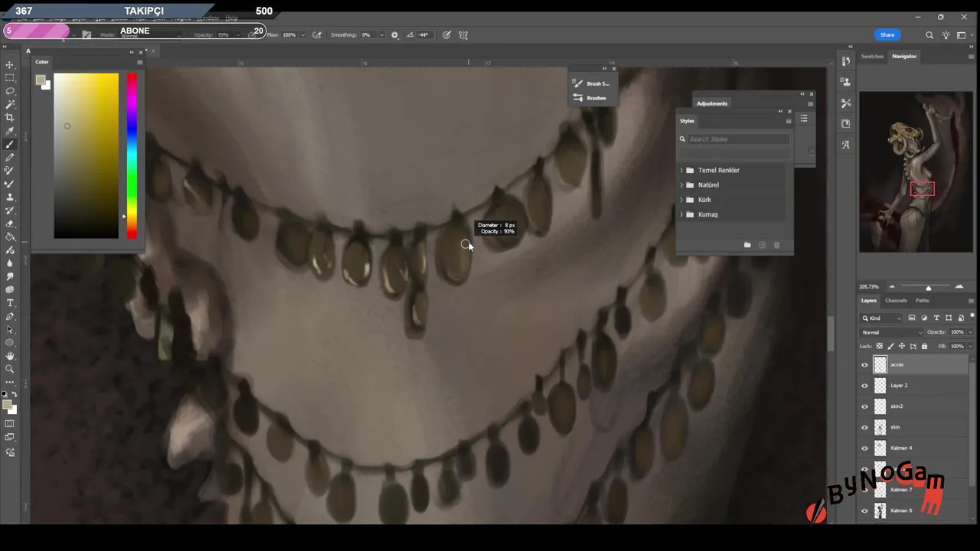
Task: Select the Temel Renkler styles folder
Action: coord(718,171)
